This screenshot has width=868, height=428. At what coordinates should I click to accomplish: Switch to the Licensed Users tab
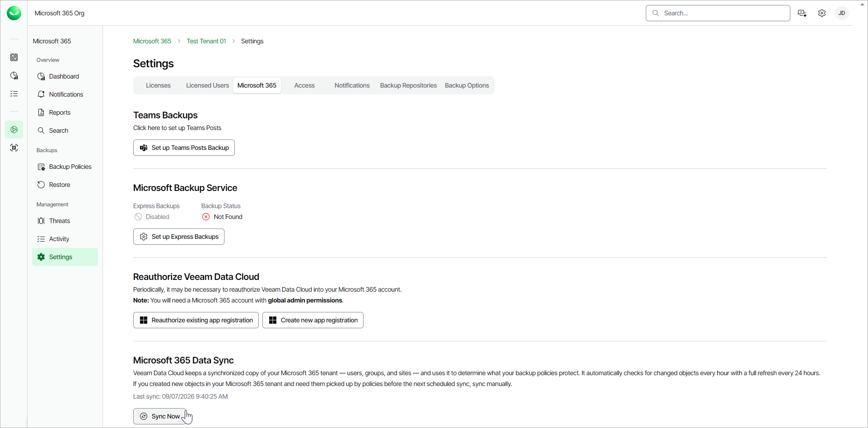(207, 85)
